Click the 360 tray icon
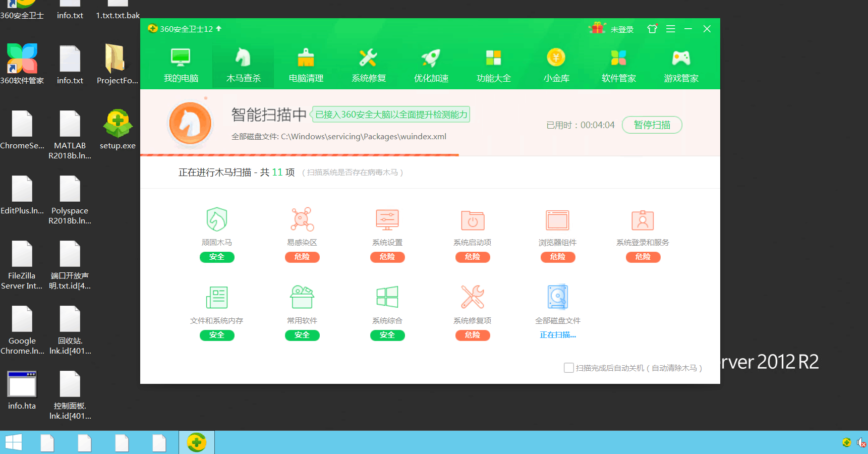The height and width of the screenshot is (454, 868). 847,442
